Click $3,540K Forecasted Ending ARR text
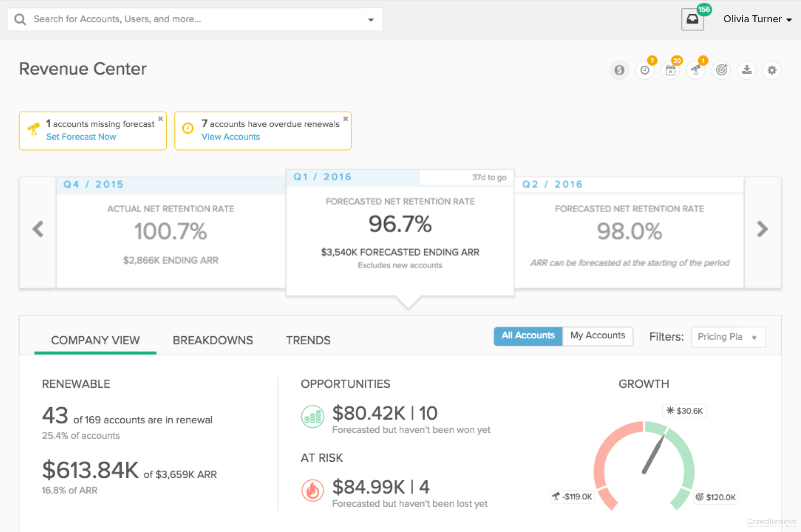This screenshot has height=532, width=801. [x=400, y=252]
